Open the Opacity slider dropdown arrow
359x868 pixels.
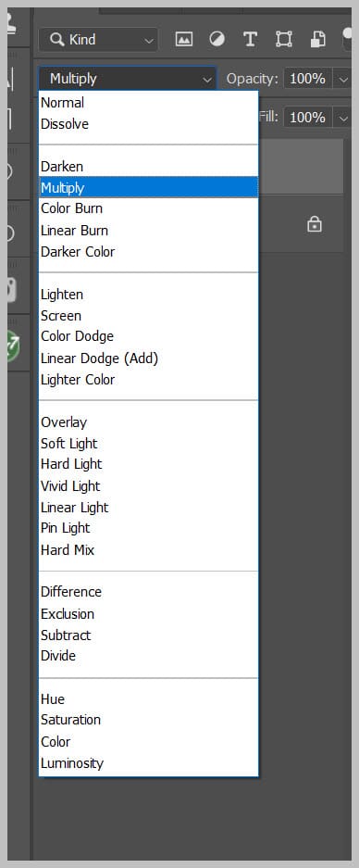pos(343,79)
